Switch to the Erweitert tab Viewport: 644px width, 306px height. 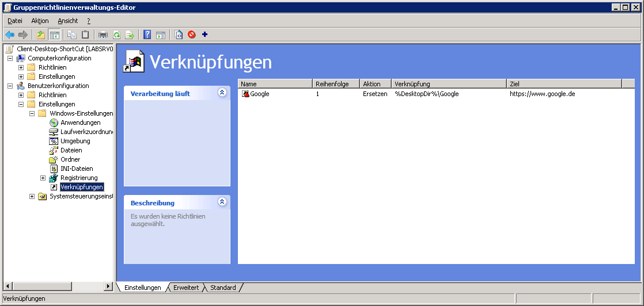pyautogui.click(x=185, y=288)
